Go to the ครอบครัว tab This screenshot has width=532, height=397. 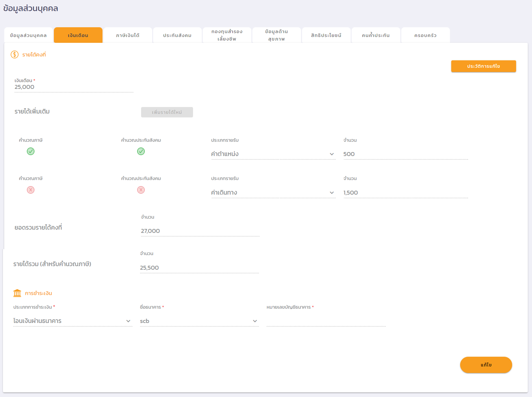click(x=425, y=35)
